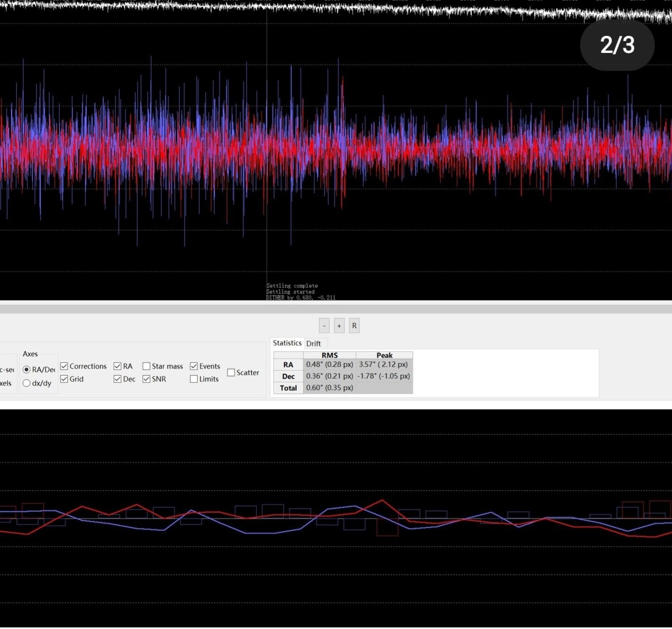Select the RA/Dec axes radio button
This screenshot has height=629, width=672.
27,370
